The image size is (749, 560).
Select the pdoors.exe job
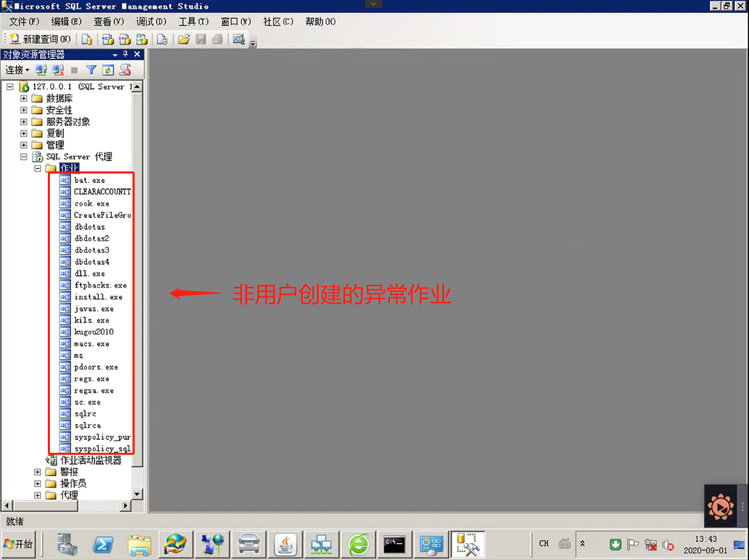tap(96, 367)
